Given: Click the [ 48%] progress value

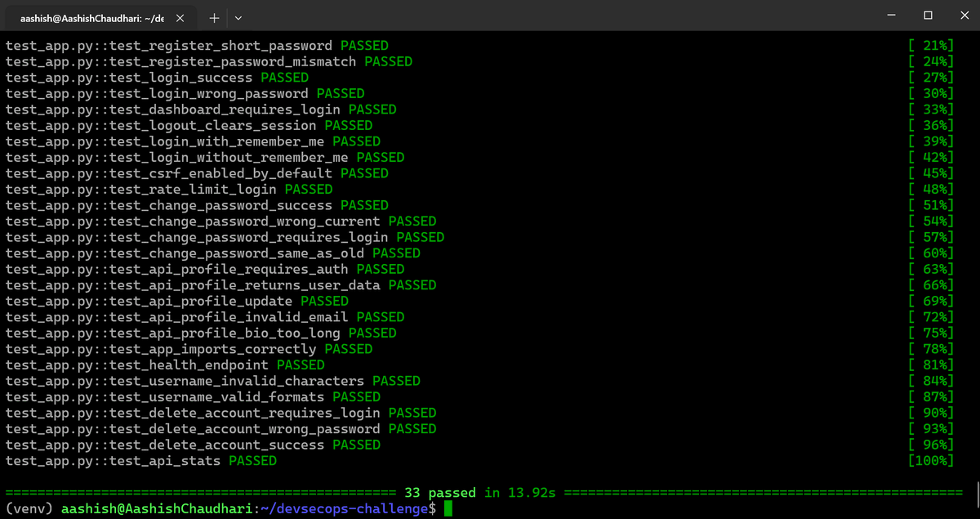Looking at the screenshot, I should tap(930, 189).
